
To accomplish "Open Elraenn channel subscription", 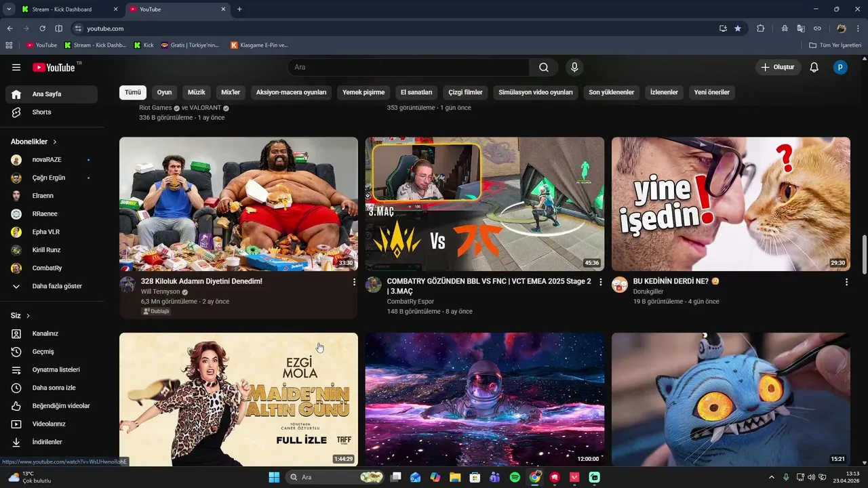I will 52,196.
